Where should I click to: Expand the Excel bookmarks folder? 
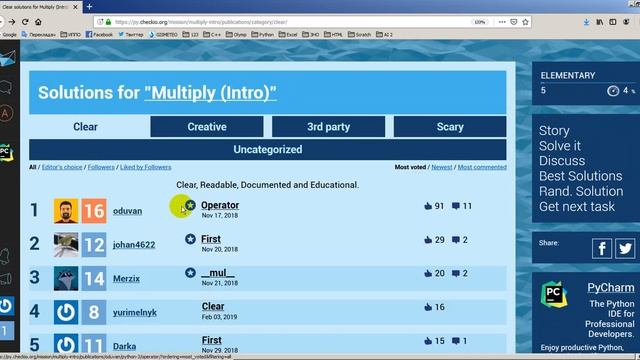click(x=288, y=35)
